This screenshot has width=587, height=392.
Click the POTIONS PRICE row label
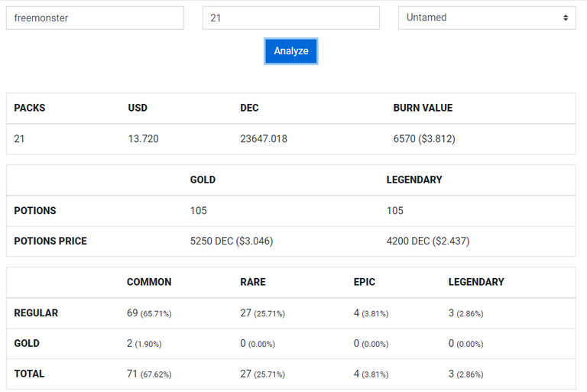click(x=50, y=241)
